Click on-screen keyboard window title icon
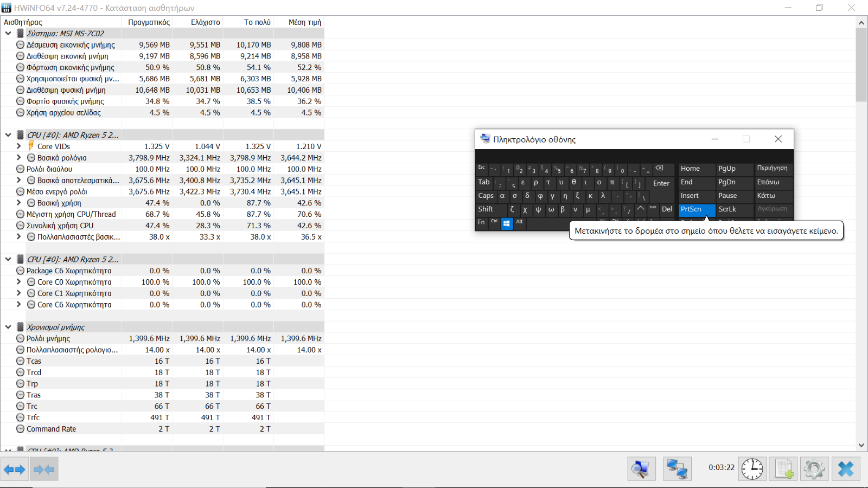Image resolution: width=868 pixels, height=488 pixels. pos(485,139)
